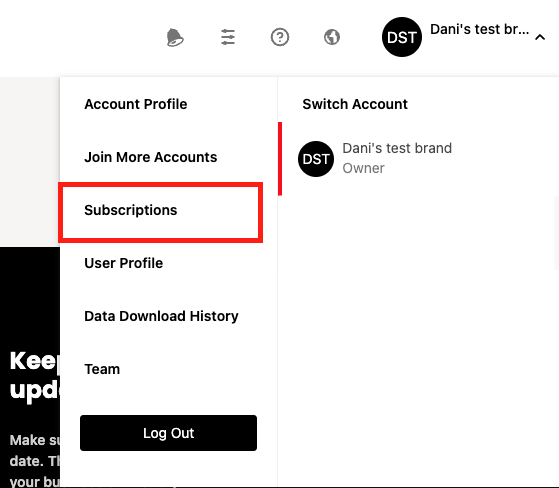Click the Owner role label

pyautogui.click(x=363, y=168)
